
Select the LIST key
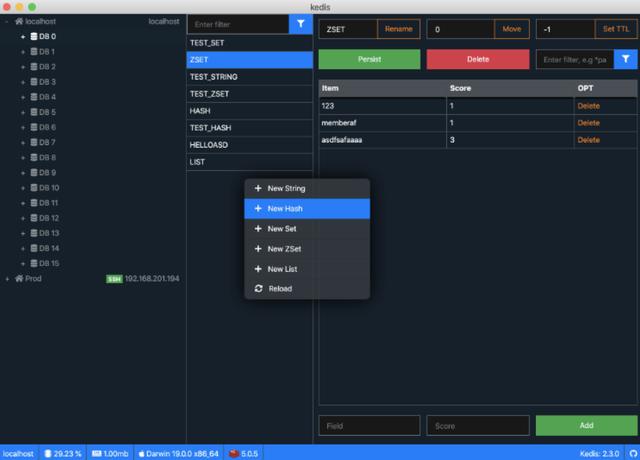coord(249,162)
